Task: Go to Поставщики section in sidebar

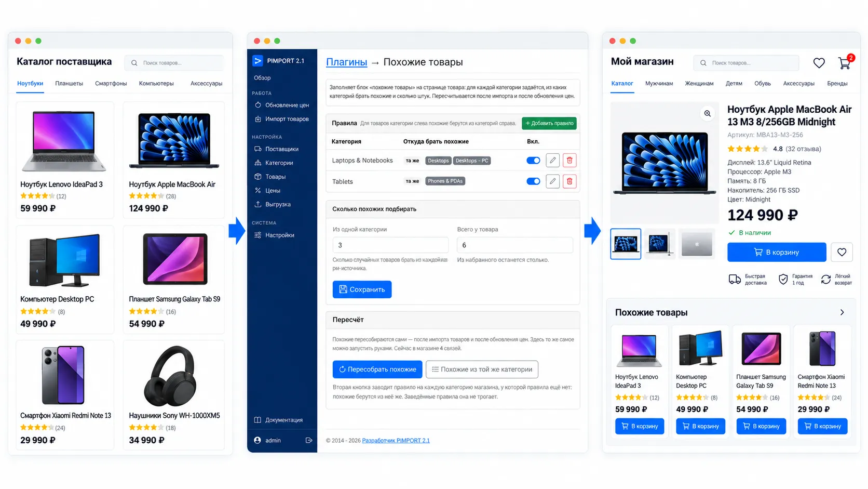Action: tap(277, 149)
